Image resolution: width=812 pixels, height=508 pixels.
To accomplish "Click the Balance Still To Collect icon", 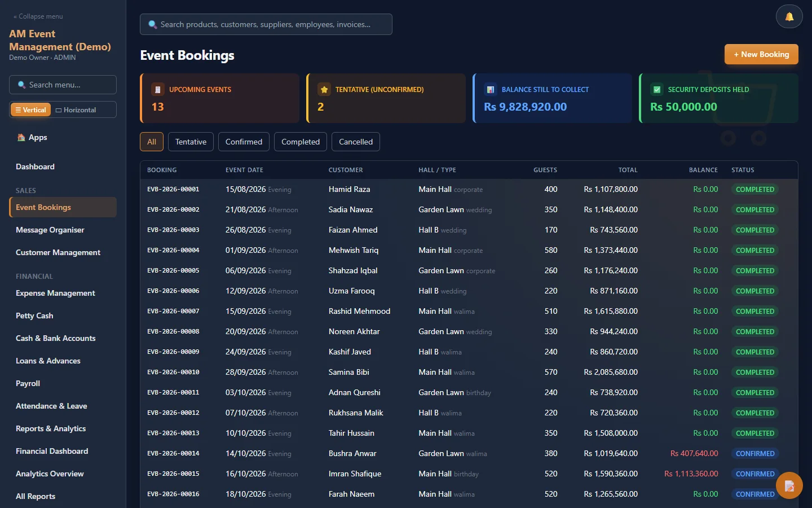I will [x=490, y=89].
